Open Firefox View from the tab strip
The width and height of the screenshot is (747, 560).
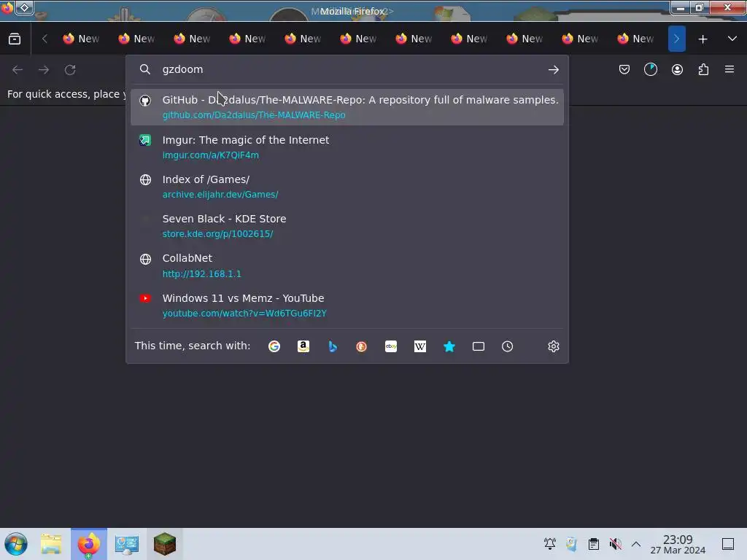pos(15,39)
